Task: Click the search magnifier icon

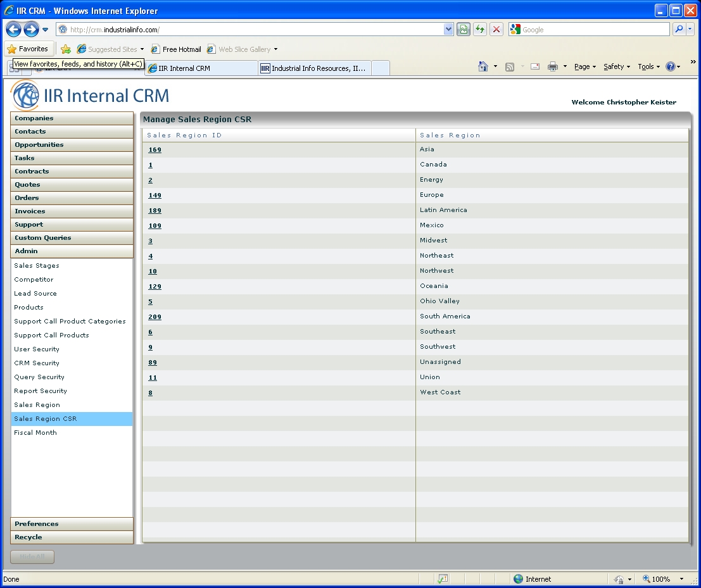Action: 679,30
